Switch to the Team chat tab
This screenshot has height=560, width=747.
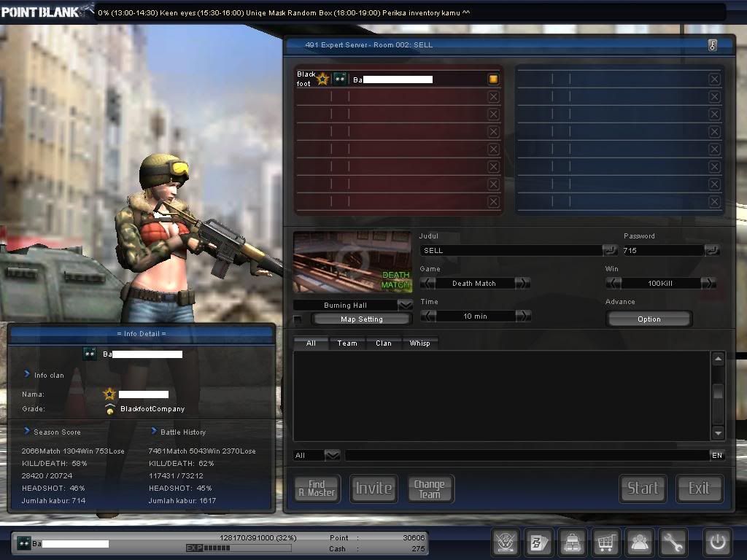[347, 343]
